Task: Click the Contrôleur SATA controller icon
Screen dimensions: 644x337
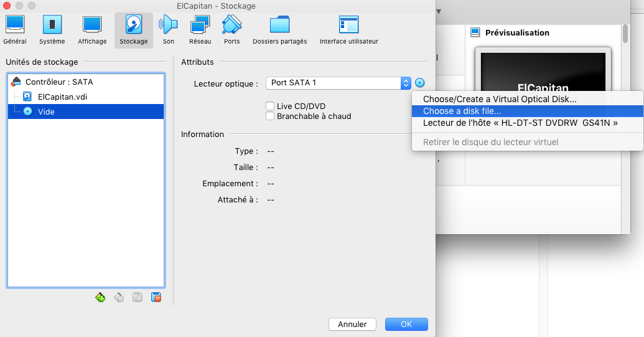Action: point(16,82)
